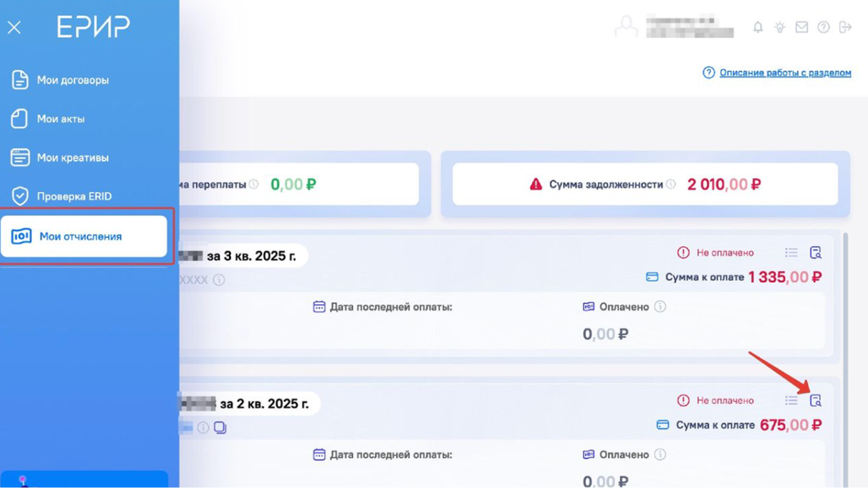The height and width of the screenshot is (488, 868).
Task: Open document search icon for 2 кв. 2025
Action: 817,400
